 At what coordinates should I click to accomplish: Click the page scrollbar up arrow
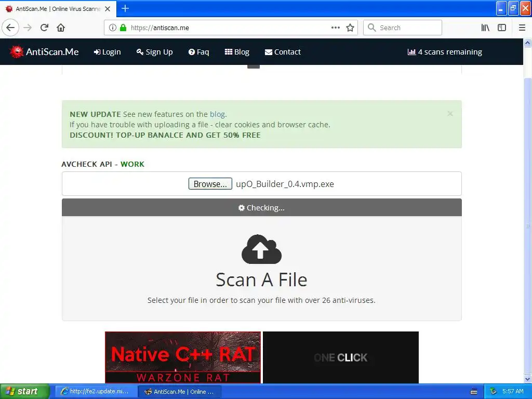[527, 43]
